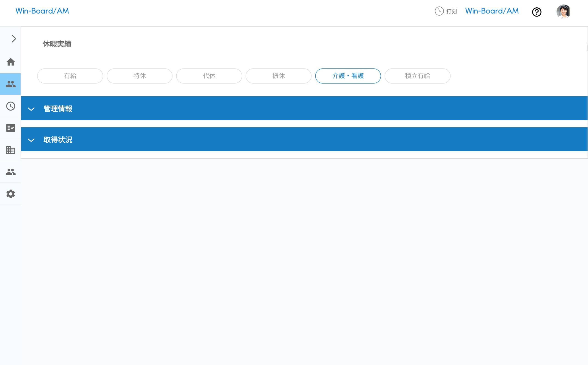Click the Win-Board/AM logo at top left
This screenshot has height=365, width=588.
(x=42, y=11)
